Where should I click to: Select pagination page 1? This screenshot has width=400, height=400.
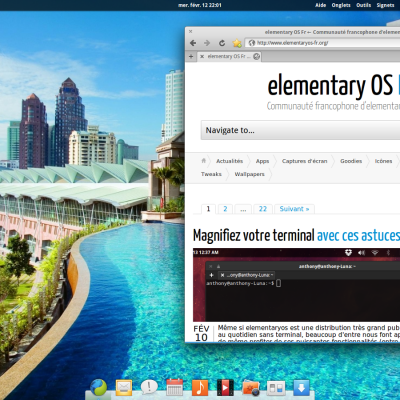(208, 209)
